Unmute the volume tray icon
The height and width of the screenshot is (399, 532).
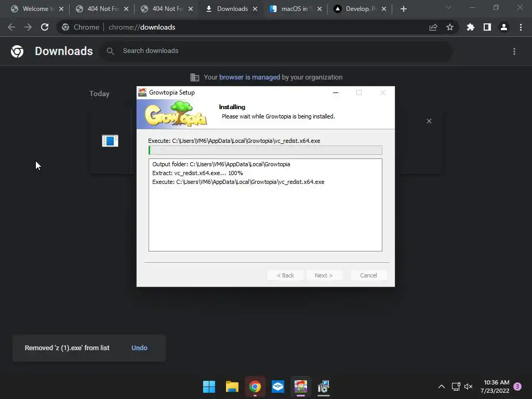pyautogui.click(x=469, y=387)
